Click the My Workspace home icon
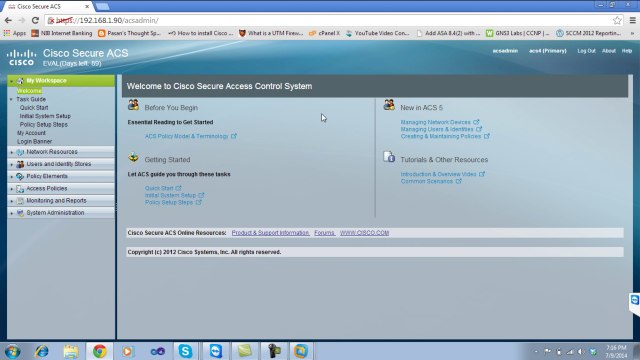The width and height of the screenshot is (640, 360). 20,81
